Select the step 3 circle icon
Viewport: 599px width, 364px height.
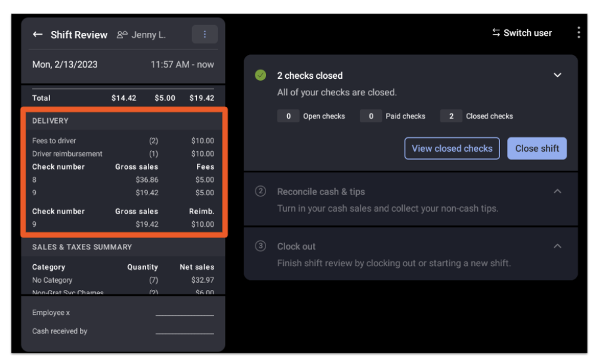click(x=261, y=246)
